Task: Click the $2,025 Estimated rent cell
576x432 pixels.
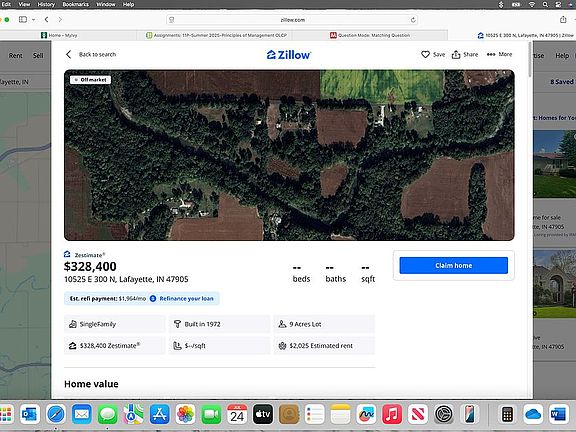Action: click(x=324, y=346)
